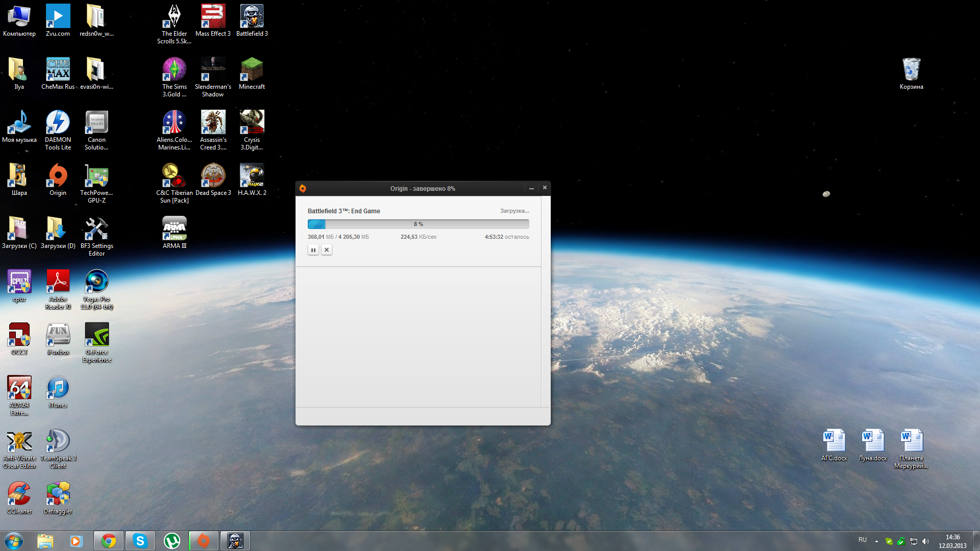Close the Origin download window
Screen dimensions: 980x551
click(545, 188)
